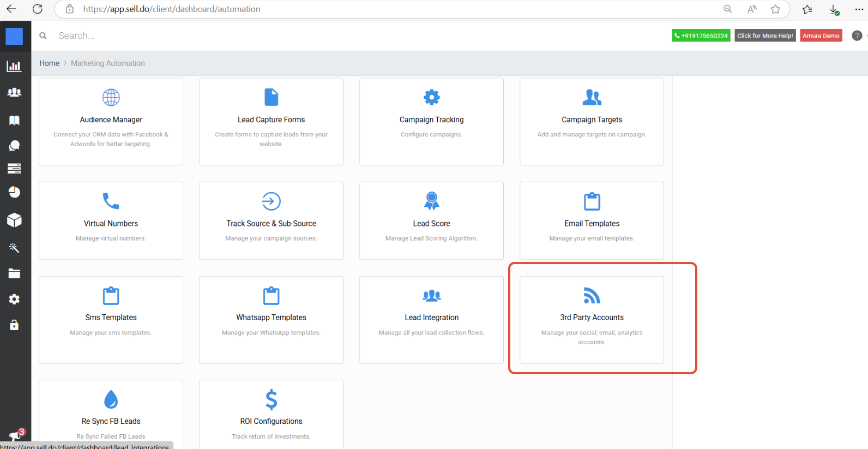Image resolution: width=868 pixels, height=449 pixels.
Task: Refresh the page in the browser
Action: tap(38, 9)
